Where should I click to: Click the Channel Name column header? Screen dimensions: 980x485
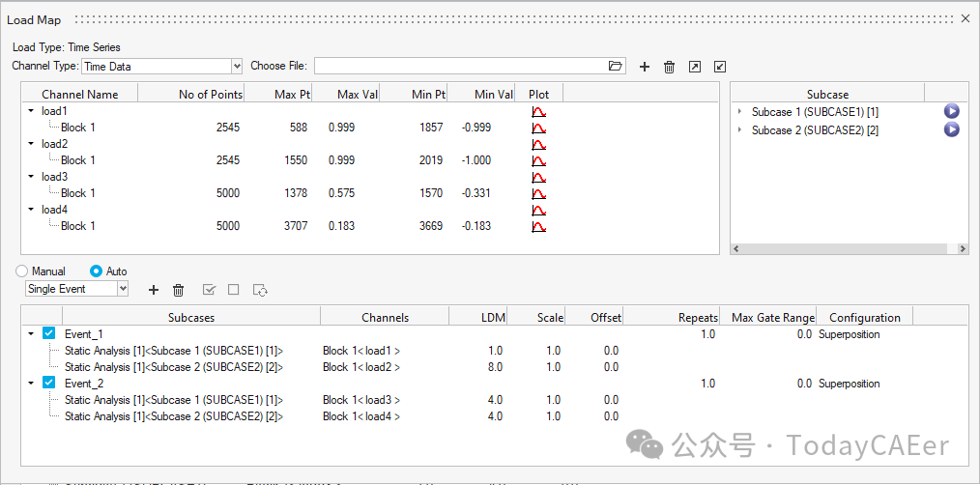pos(79,94)
